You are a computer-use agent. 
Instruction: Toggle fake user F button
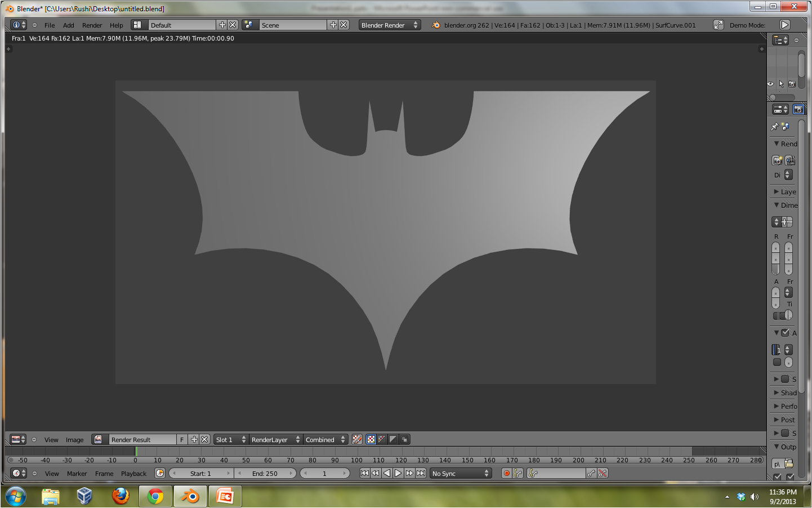(x=182, y=439)
